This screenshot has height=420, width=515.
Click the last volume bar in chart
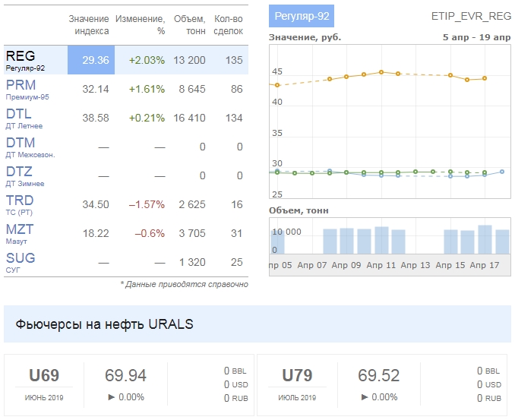(x=502, y=242)
